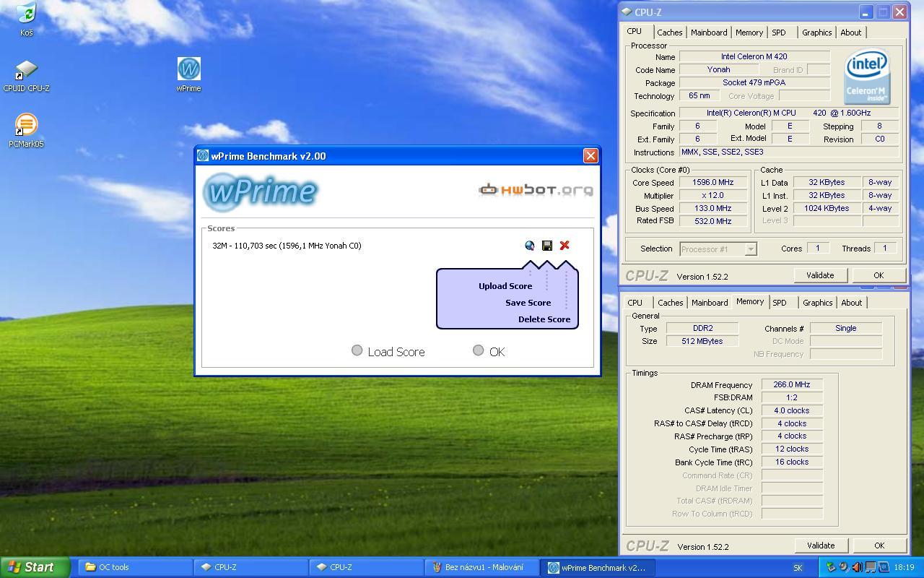Click the CAS# Latency value 4.0 clocks
The width and height of the screenshot is (924, 578).
792,410
